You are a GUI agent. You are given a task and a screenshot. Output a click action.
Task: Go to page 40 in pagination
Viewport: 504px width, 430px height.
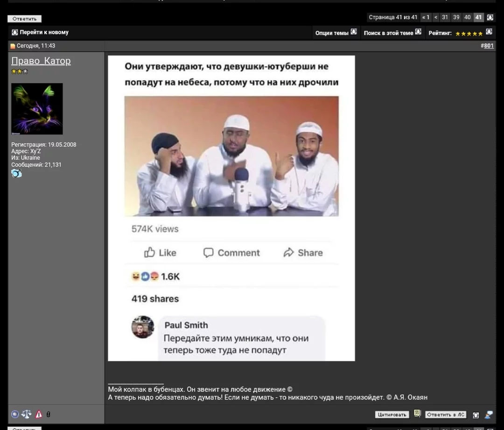tap(467, 17)
